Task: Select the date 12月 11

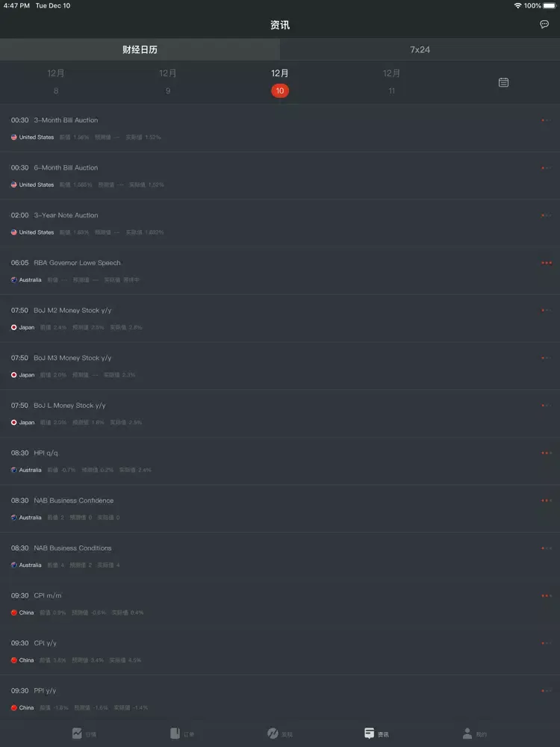Action: click(x=391, y=82)
